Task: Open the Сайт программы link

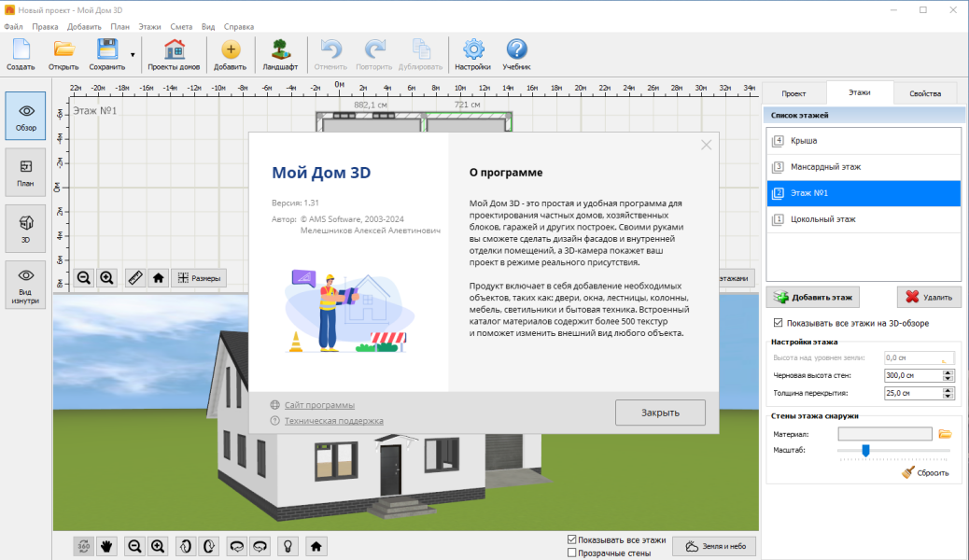Action: point(319,405)
